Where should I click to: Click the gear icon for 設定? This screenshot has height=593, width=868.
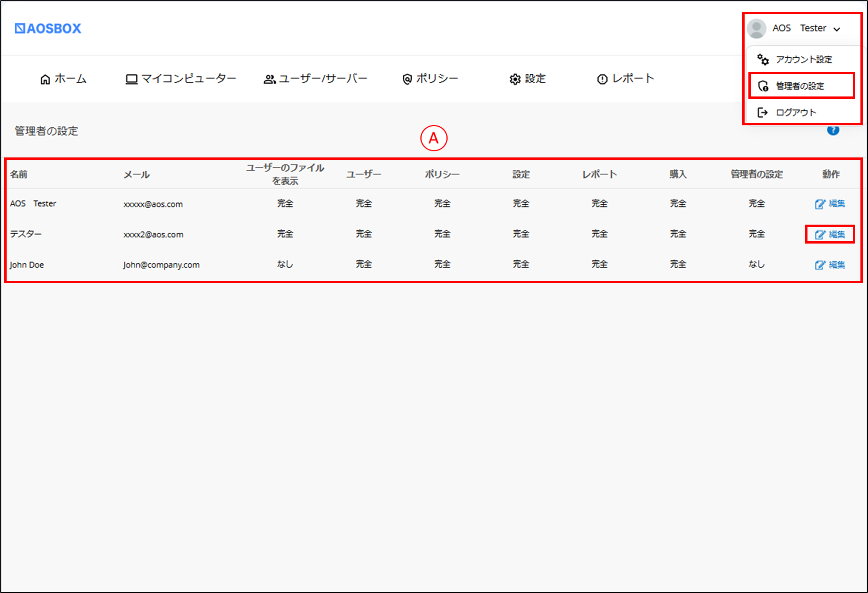[x=515, y=79]
